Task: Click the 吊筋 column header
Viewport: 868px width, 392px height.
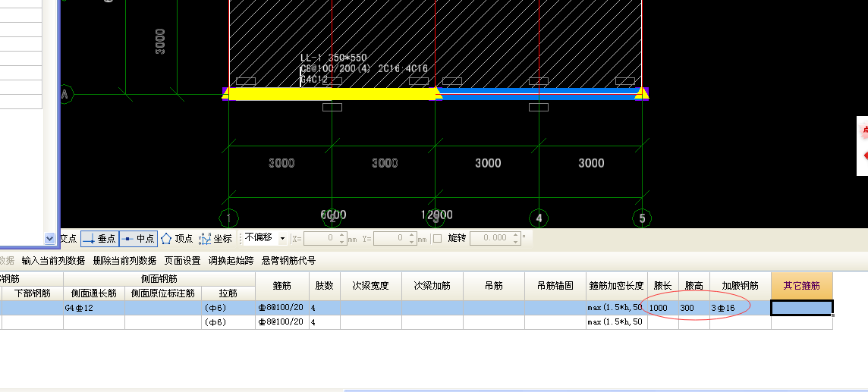Action: pos(494,286)
